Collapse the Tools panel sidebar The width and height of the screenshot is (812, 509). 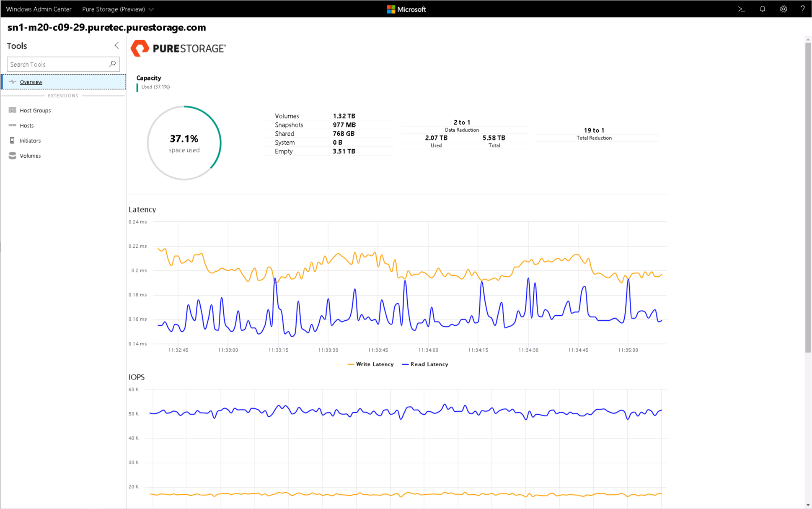[x=115, y=45]
